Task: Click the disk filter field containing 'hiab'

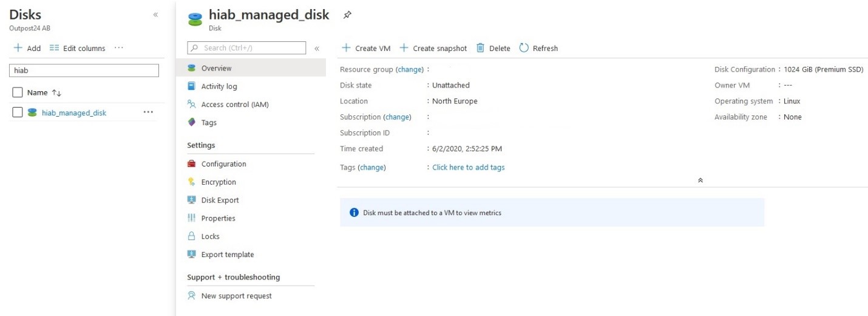Action: tap(84, 70)
